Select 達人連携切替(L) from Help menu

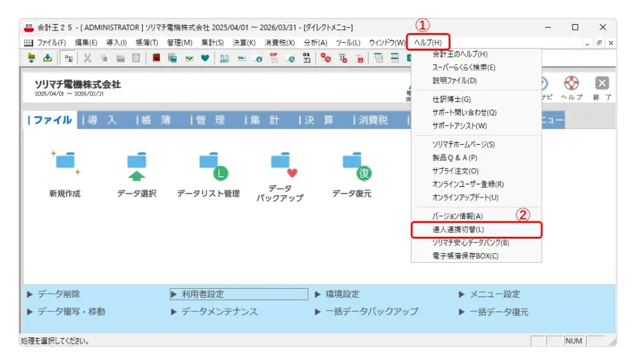(476, 230)
